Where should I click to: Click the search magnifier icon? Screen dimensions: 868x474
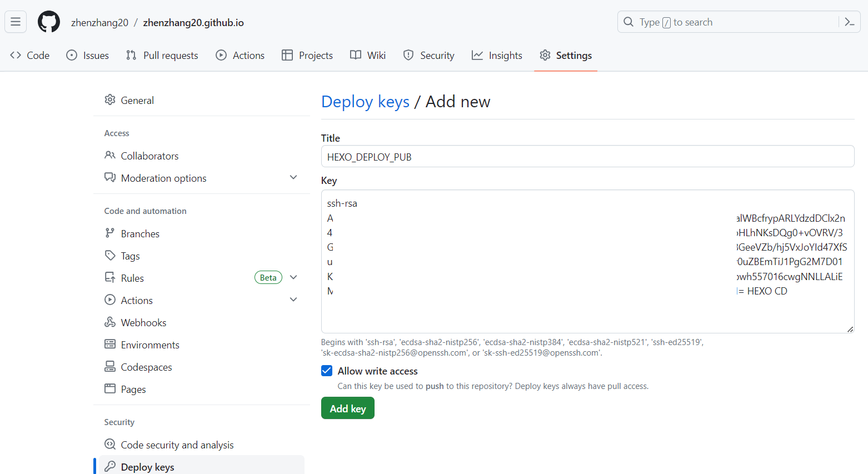[x=628, y=22]
